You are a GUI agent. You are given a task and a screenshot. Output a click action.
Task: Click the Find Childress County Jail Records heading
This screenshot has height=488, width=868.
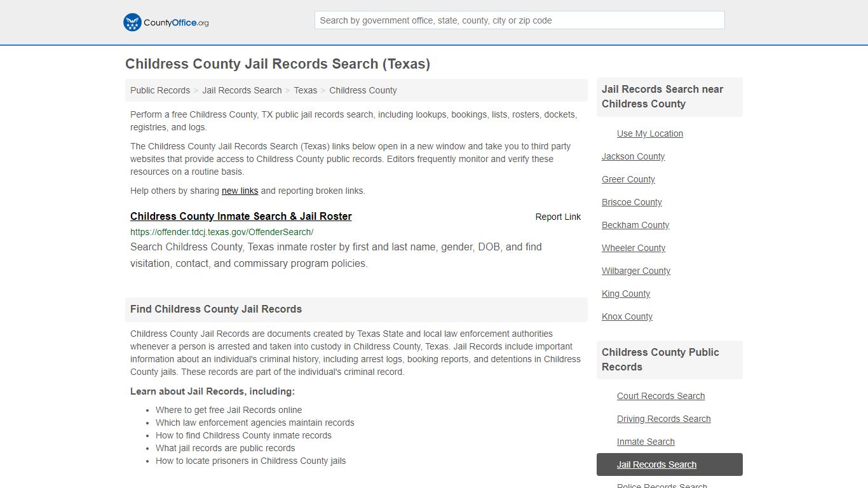(216, 309)
